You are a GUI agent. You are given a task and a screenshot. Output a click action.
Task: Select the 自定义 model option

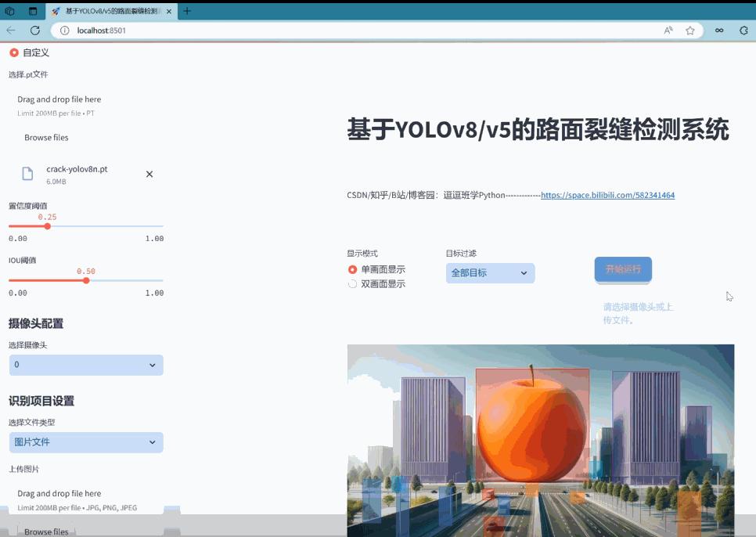tap(13, 52)
